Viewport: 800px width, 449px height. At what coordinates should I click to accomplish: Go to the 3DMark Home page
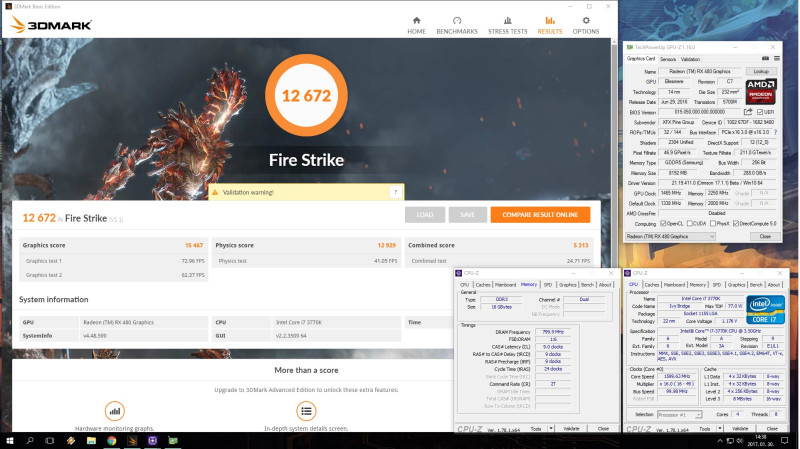pyautogui.click(x=416, y=26)
